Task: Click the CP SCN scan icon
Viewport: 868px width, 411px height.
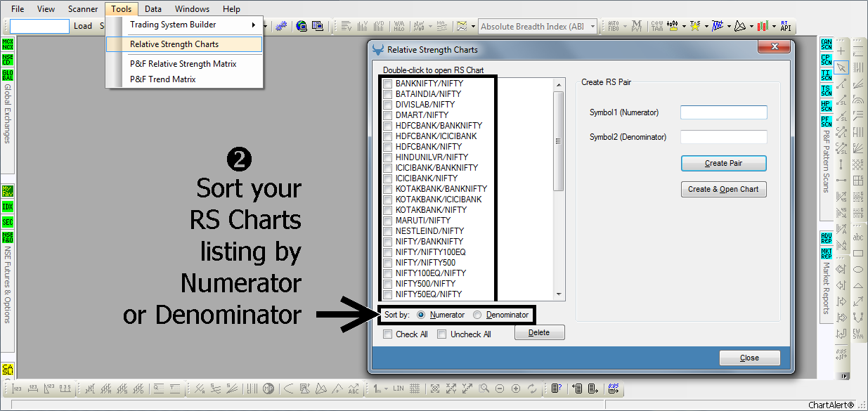Action: (827, 59)
